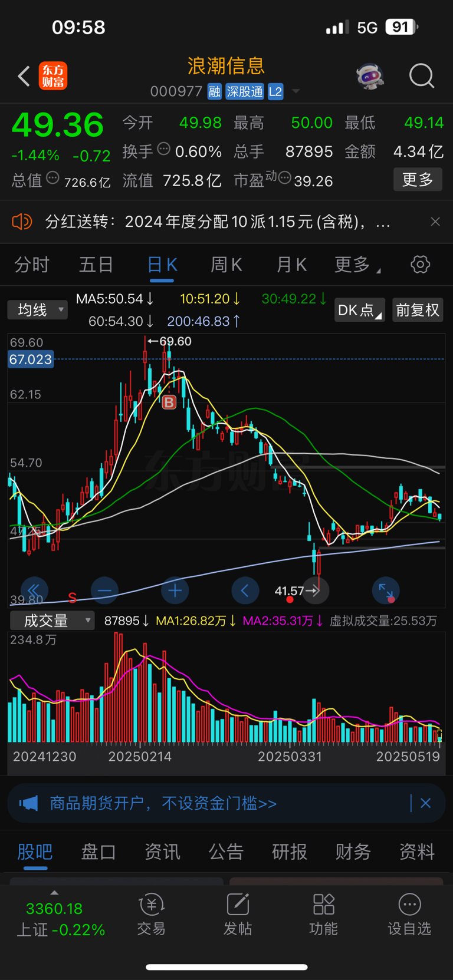Switch to 资料 tab
The height and width of the screenshot is (980, 453).
click(417, 852)
